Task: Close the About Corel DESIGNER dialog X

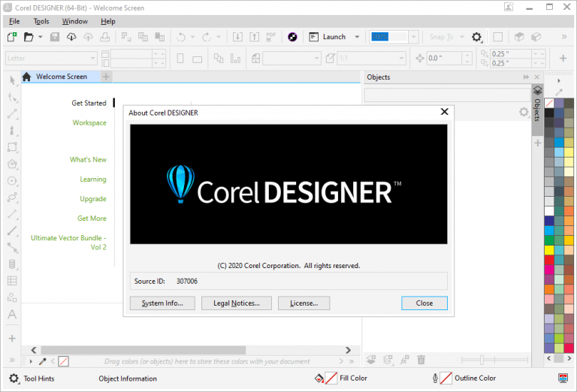Action: pyautogui.click(x=445, y=112)
